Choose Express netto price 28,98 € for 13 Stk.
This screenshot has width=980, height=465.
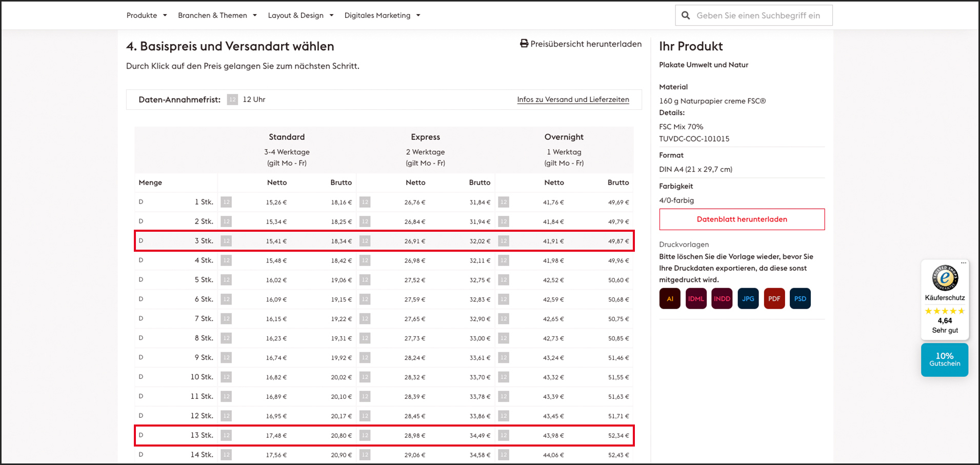coord(414,436)
